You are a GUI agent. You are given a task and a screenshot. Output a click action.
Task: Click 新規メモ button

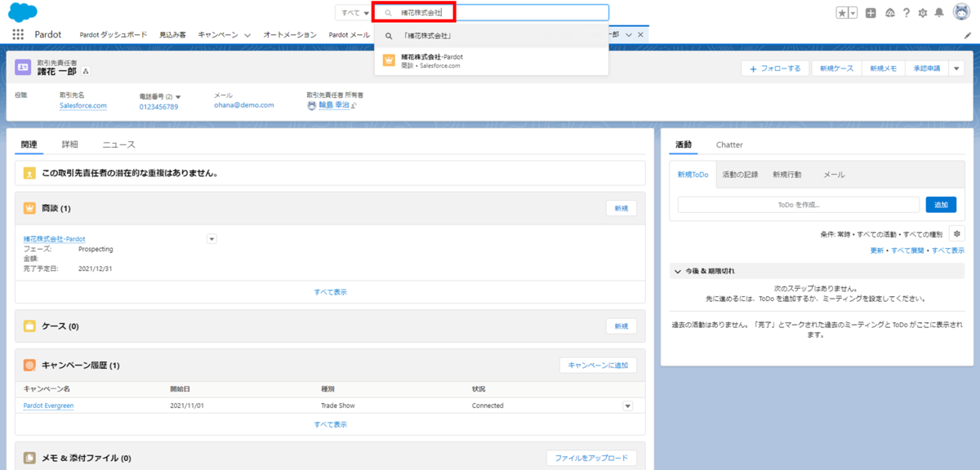883,69
